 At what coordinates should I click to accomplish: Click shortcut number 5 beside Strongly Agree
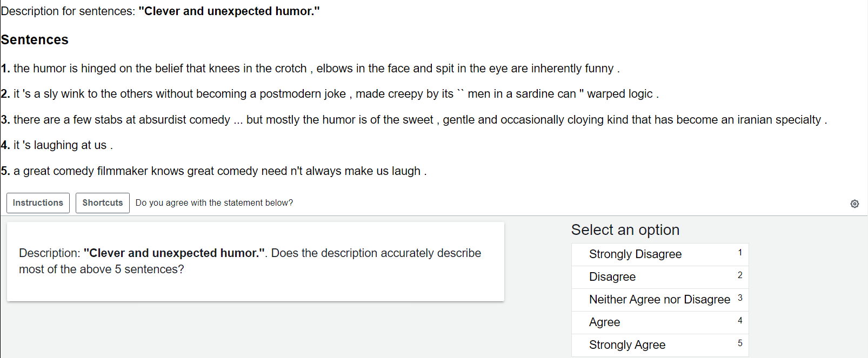[740, 343]
